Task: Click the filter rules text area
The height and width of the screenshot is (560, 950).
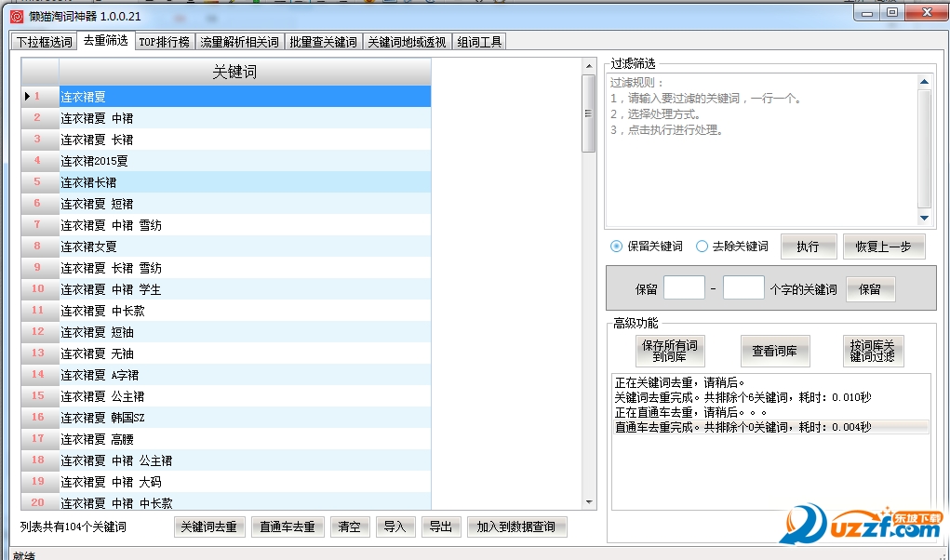Action: [x=762, y=150]
